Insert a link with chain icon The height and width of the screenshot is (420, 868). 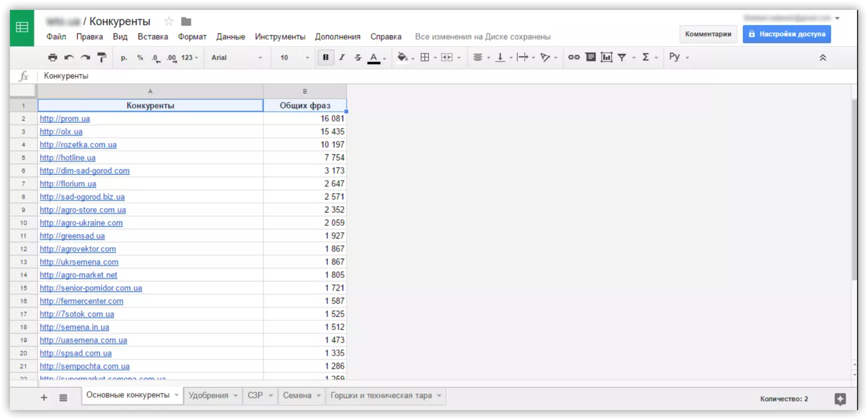click(x=574, y=57)
